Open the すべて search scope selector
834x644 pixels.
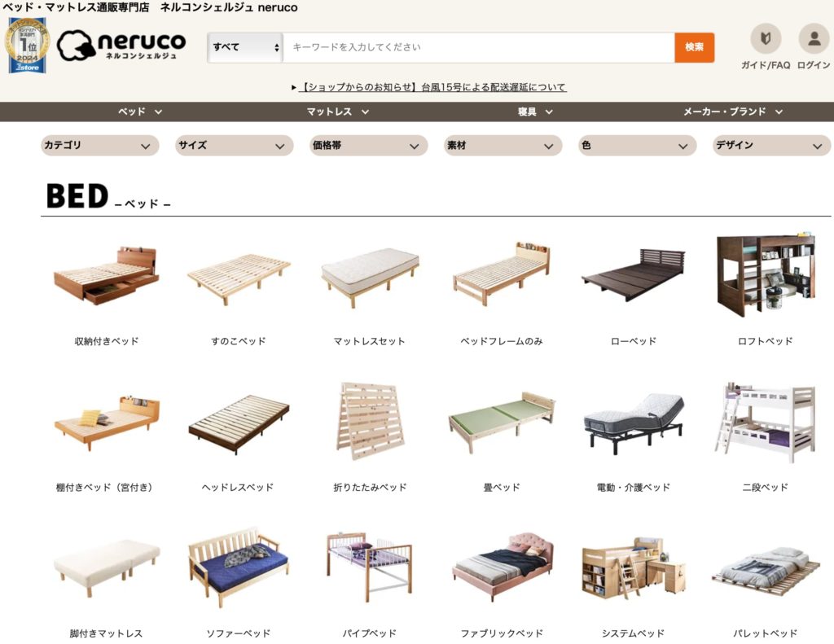coord(245,48)
